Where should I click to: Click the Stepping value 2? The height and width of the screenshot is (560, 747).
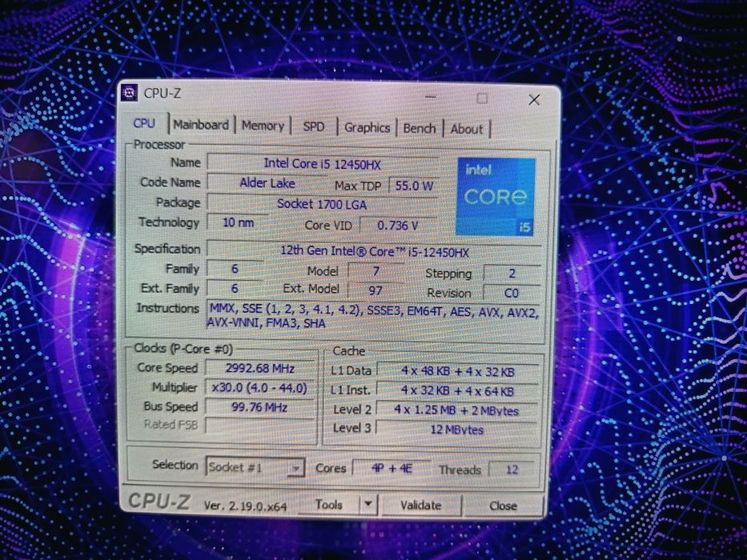(512, 274)
